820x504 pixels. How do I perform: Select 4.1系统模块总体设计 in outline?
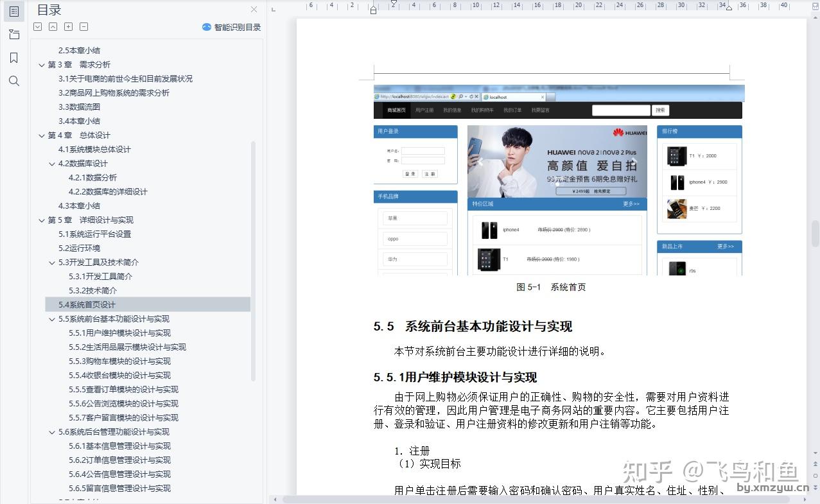[94, 149]
